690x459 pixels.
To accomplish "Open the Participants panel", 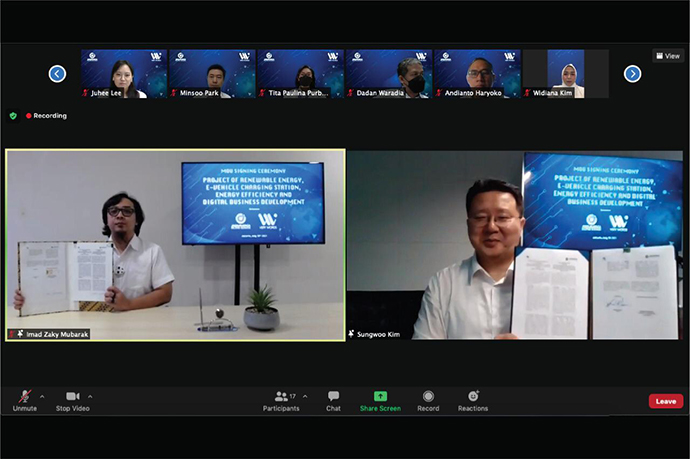I will click(281, 399).
